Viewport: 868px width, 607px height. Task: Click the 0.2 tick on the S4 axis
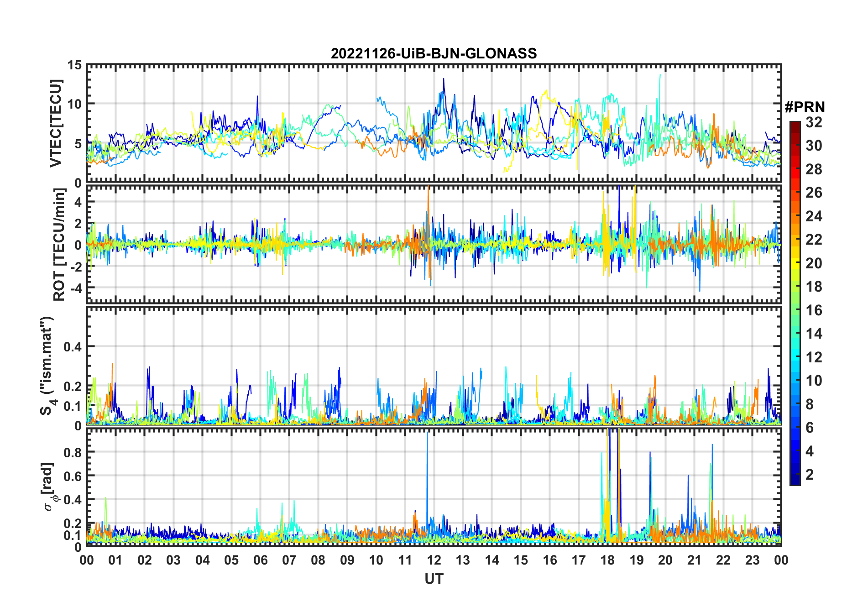(x=73, y=386)
